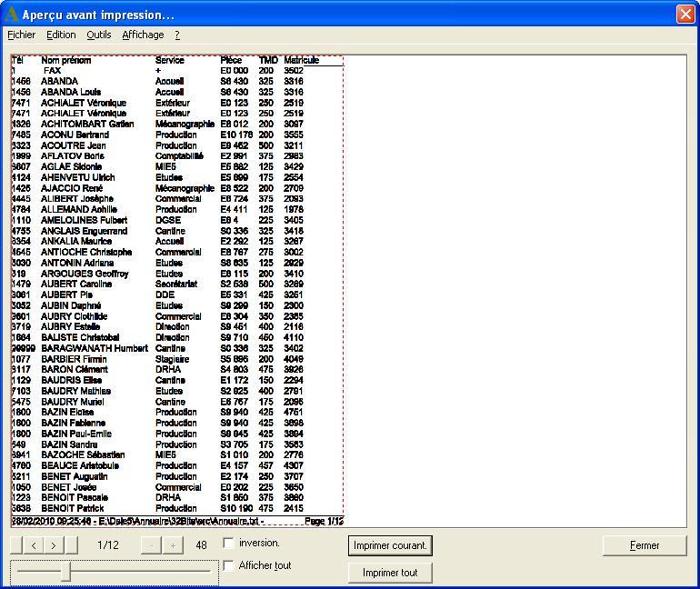Click the name 'BALISTE Christobal'
The image size is (700, 589).
[80, 337]
